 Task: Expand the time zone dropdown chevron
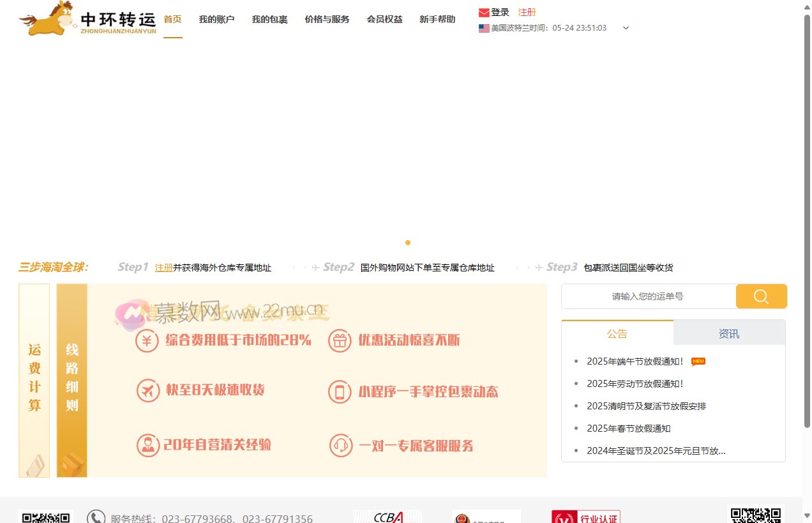[x=625, y=27]
